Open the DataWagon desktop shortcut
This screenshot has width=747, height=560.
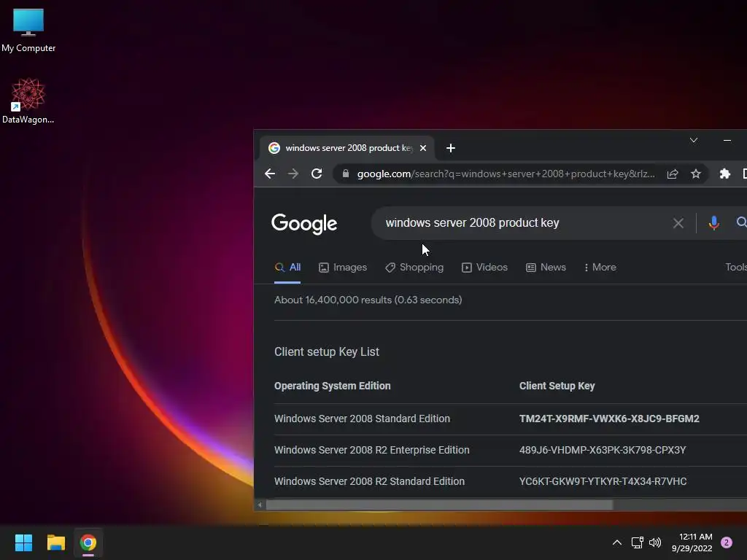28,101
